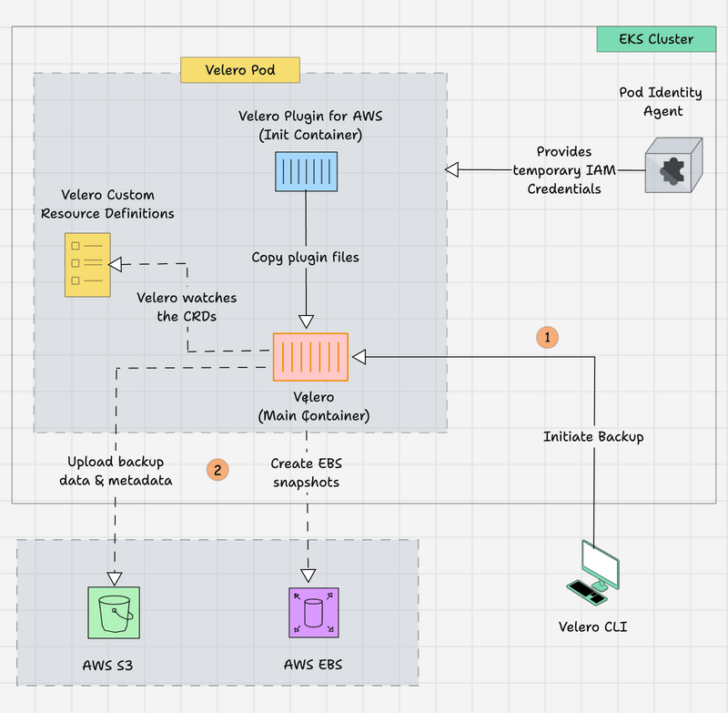Select the orange Velero main container icon
The image size is (728, 713).
[310, 357]
